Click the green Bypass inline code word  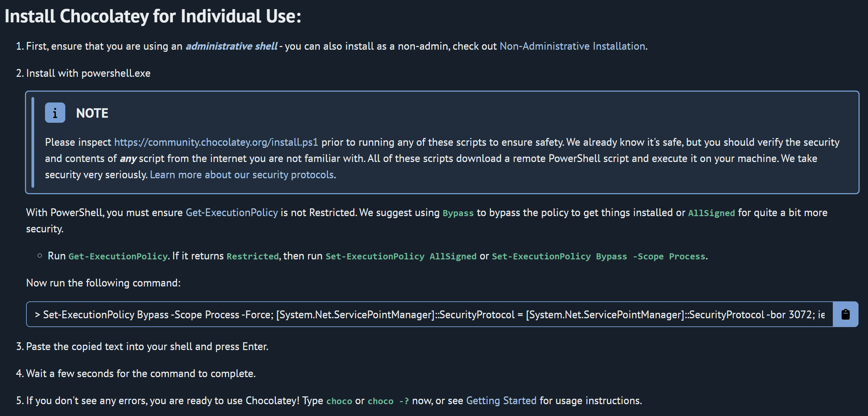point(458,213)
